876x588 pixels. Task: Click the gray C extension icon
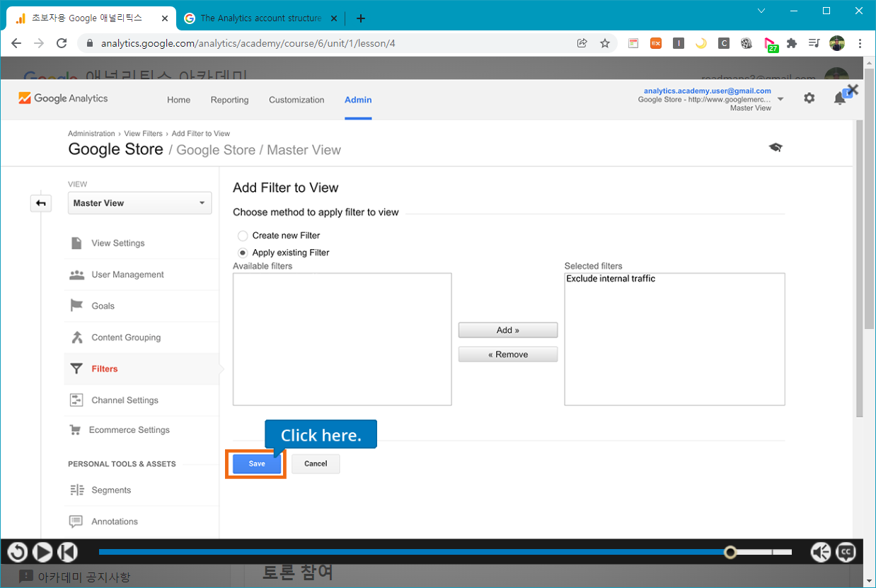[x=723, y=43]
